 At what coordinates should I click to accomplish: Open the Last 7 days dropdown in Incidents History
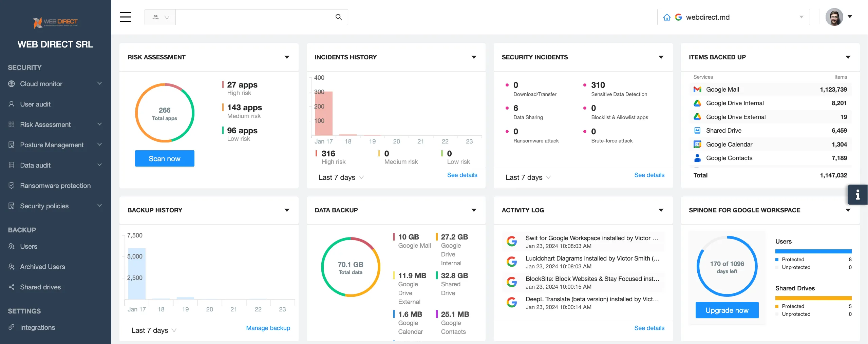click(340, 177)
